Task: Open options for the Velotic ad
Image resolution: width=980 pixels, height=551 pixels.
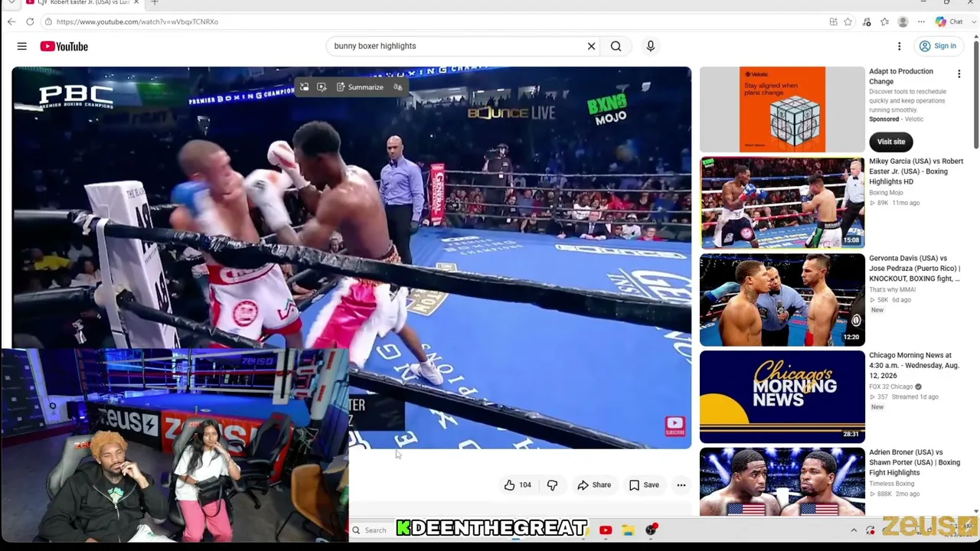Action: 959,74
